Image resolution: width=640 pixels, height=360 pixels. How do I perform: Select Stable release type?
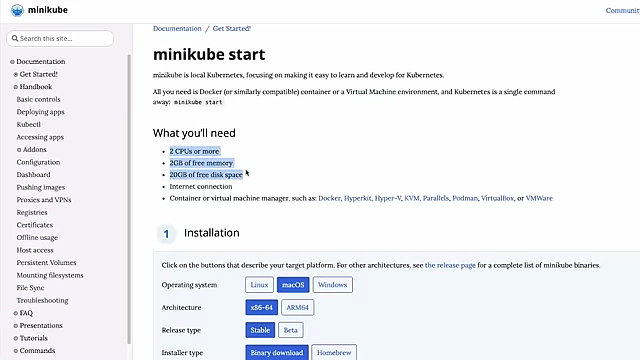point(260,330)
